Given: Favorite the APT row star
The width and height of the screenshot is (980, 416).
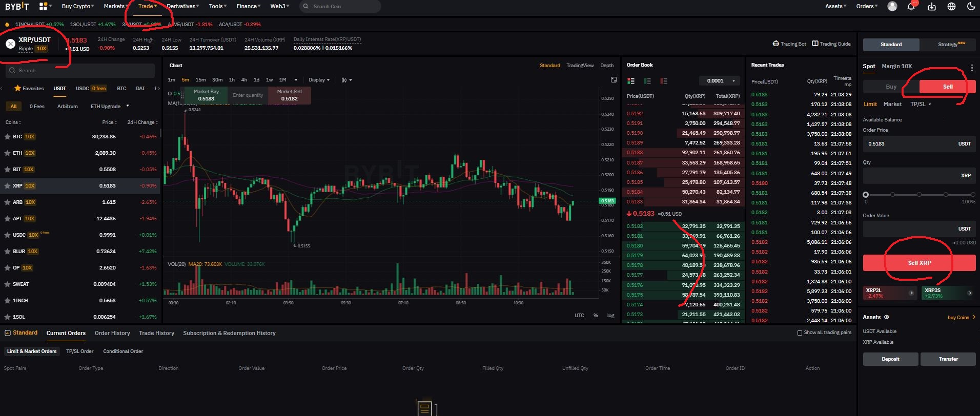Looking at the screenshot, I should pos(7,219).
